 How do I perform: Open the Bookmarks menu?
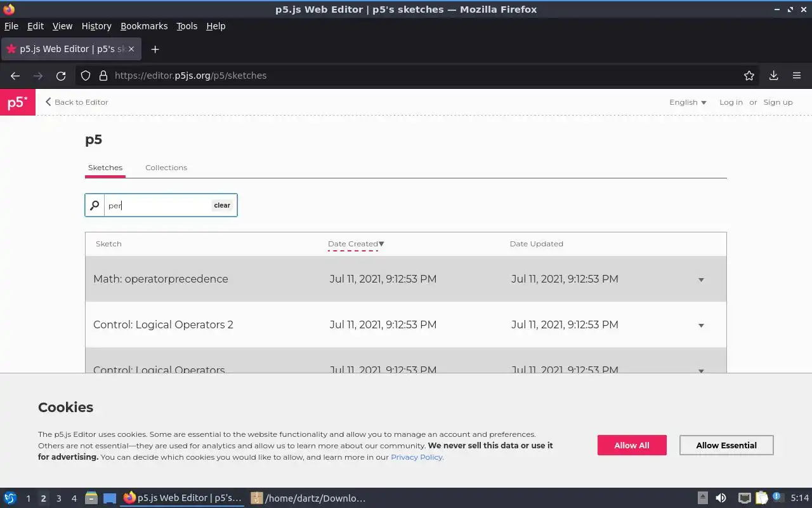pos(144,26)
